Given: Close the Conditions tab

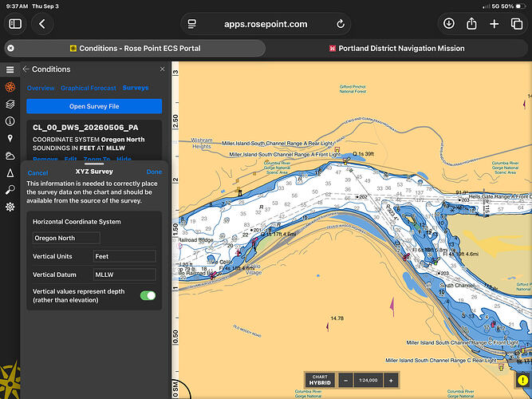Looking at the screenshot, I should coord(11,48).
